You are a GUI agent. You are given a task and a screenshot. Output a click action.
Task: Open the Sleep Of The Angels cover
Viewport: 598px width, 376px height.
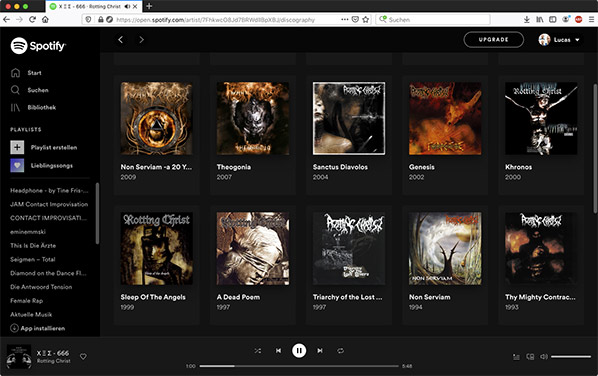pos(156,248)
